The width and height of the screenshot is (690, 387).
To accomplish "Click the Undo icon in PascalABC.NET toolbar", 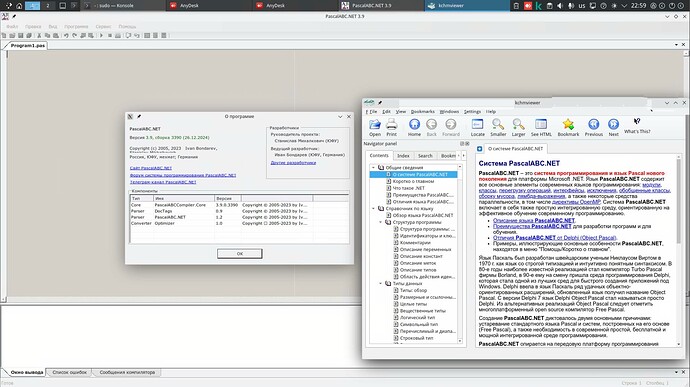I will (x=66, y=35).
